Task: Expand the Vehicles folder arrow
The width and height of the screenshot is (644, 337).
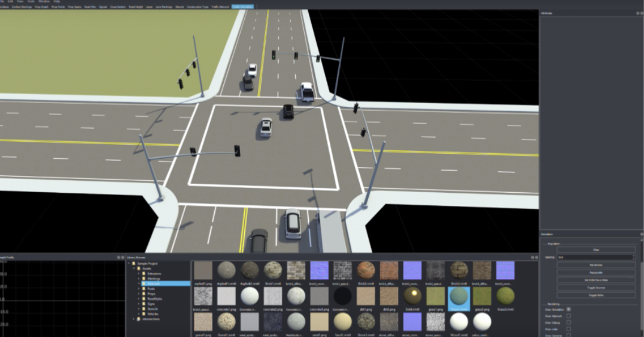Action: (x=139, y=314)
